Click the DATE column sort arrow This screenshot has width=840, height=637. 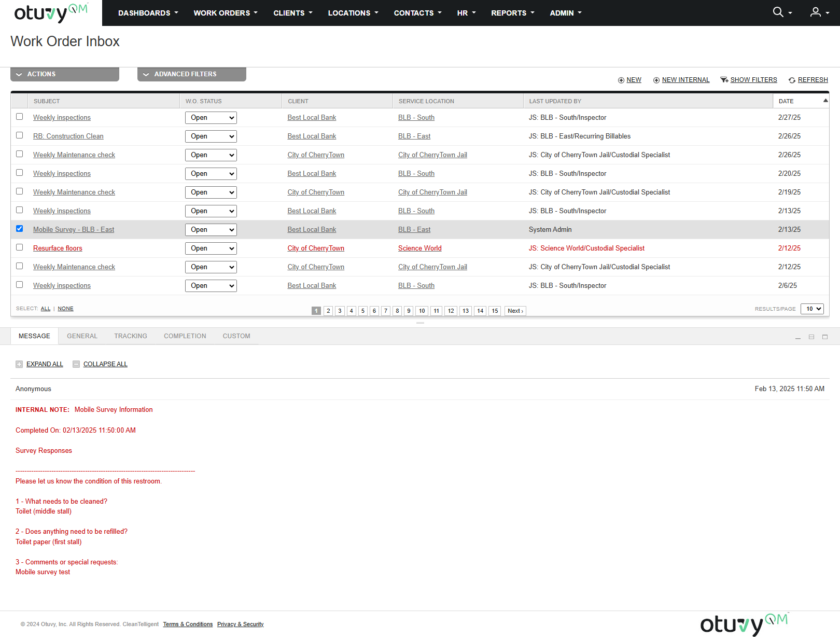[825, 101]
